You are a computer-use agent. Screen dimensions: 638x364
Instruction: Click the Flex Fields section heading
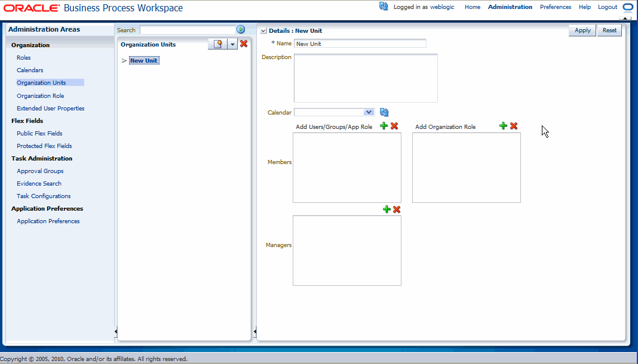[x=27, y=121]
